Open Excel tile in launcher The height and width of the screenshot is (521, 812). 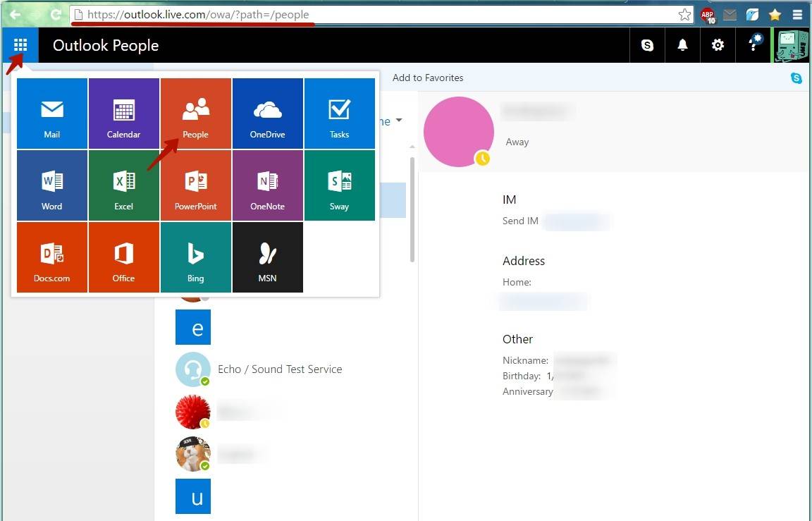[x=123, y=185]
